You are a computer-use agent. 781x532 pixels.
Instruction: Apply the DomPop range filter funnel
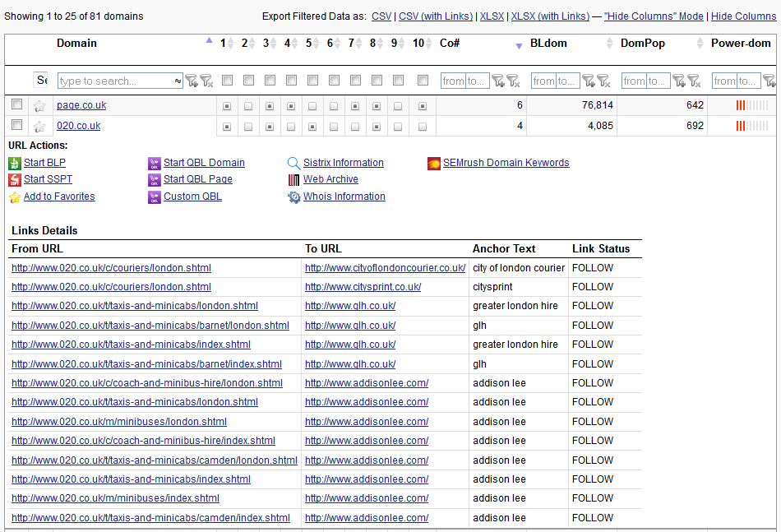point(679,81)
